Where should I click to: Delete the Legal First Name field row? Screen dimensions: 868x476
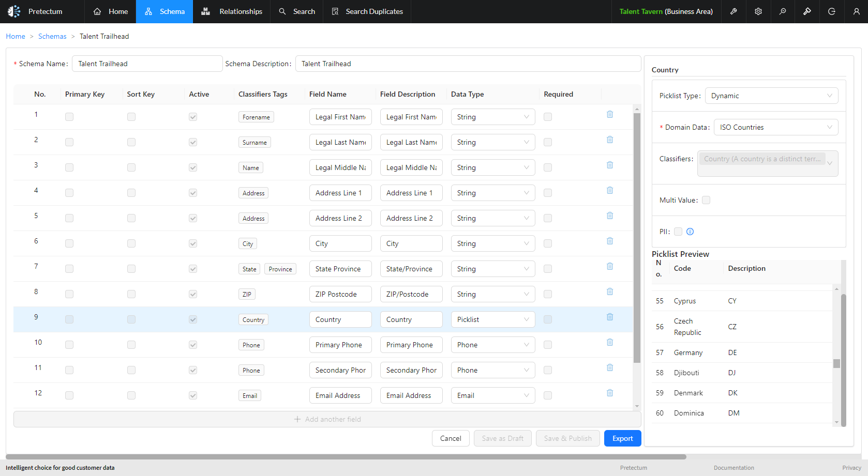[610, 114]
